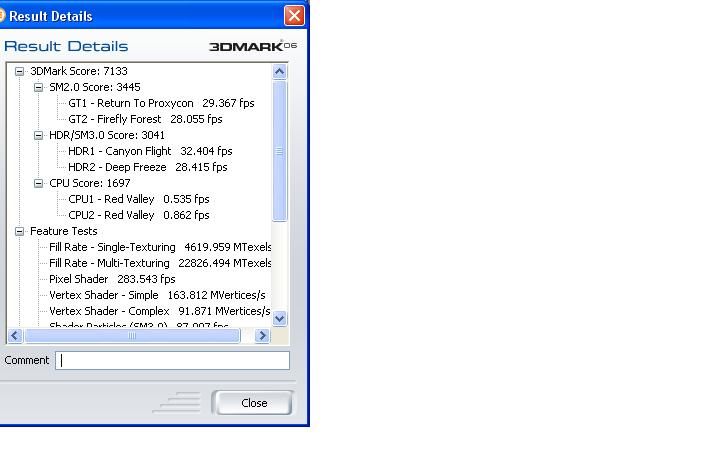Select HDR1 - Canyon Flight row
Image resolution: width=720 pixels, height=450 pixels.
150,151
